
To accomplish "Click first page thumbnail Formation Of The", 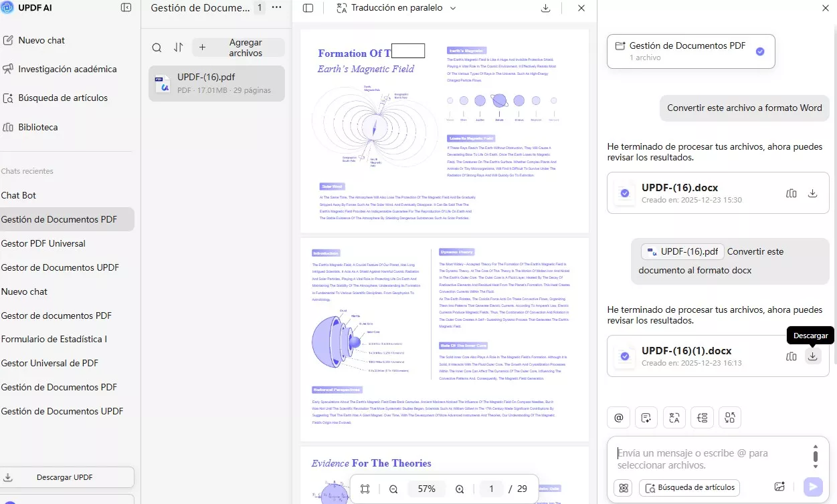I will click(x=444, y=131).
